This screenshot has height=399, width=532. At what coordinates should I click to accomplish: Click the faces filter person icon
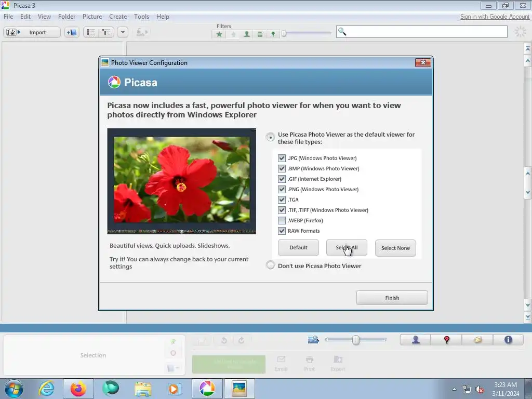tap(247, 34)
